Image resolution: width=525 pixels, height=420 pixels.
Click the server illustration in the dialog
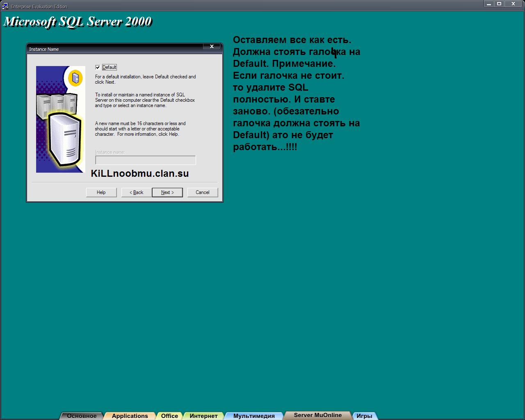tap(60, 119)
